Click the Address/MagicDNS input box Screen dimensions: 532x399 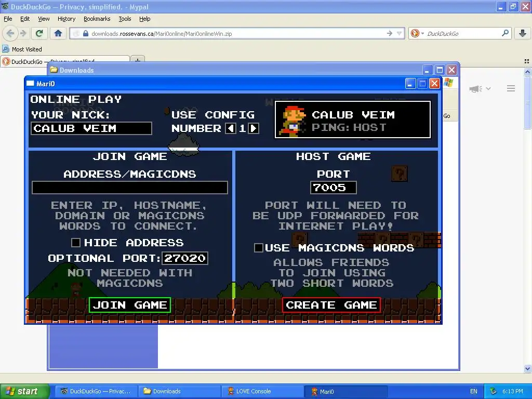tap(129, 187)
